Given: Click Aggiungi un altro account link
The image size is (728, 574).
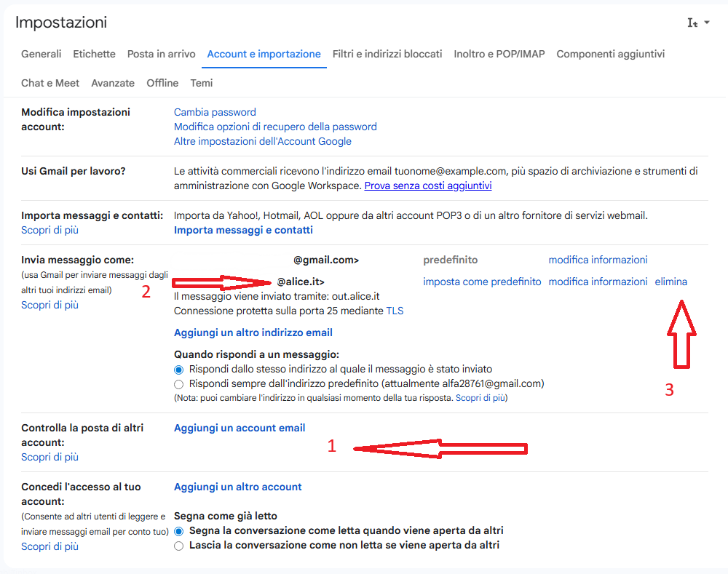Looking at the screenshot, I should (238, 487).
